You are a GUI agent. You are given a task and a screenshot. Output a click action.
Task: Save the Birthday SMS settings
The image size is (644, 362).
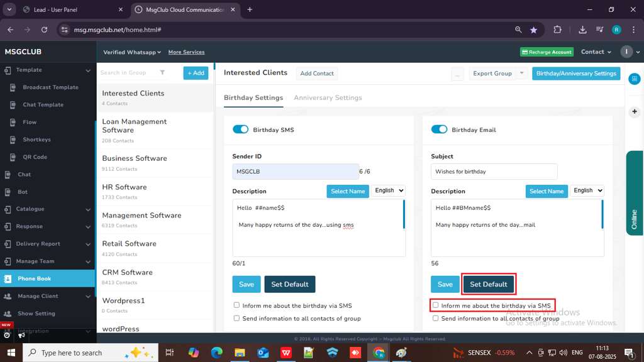coord(247,284)
